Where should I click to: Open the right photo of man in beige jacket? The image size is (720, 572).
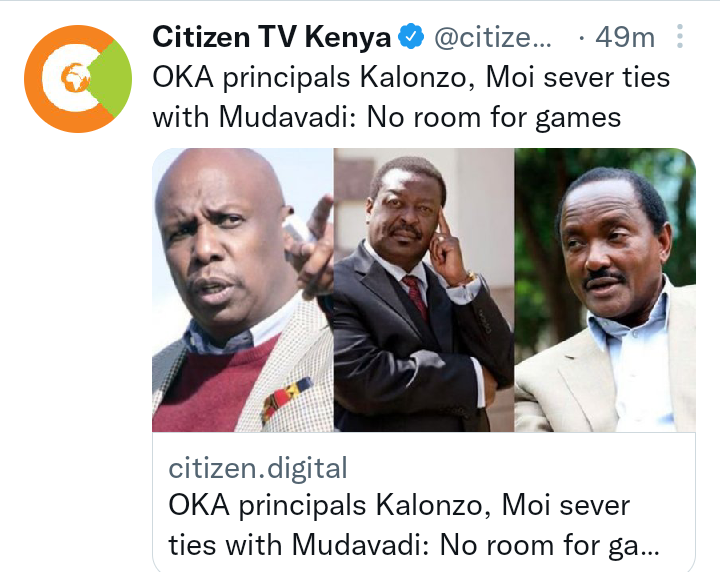pos(605,290)
